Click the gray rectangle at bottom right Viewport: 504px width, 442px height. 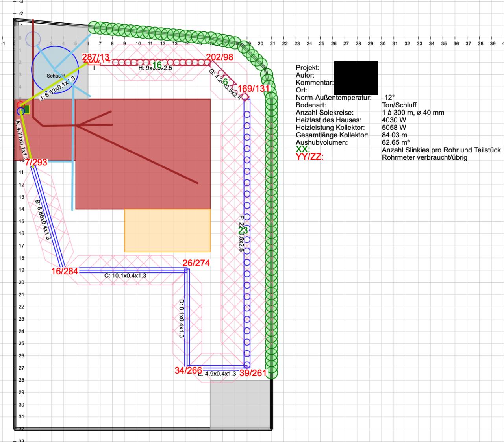pos(240,404)
